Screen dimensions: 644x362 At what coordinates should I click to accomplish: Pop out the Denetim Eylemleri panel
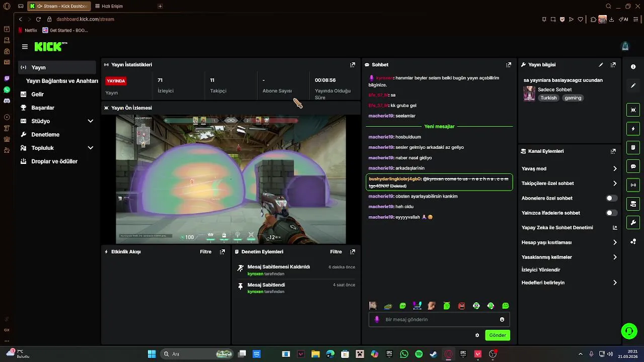click(353, 252)
